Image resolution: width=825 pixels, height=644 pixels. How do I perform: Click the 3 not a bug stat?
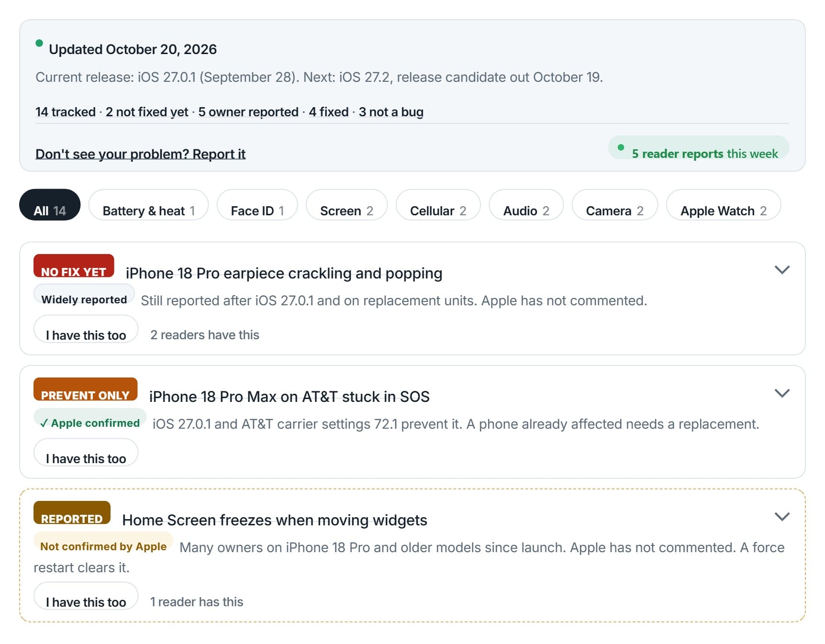pyautogui.click(x=391, y=112)
